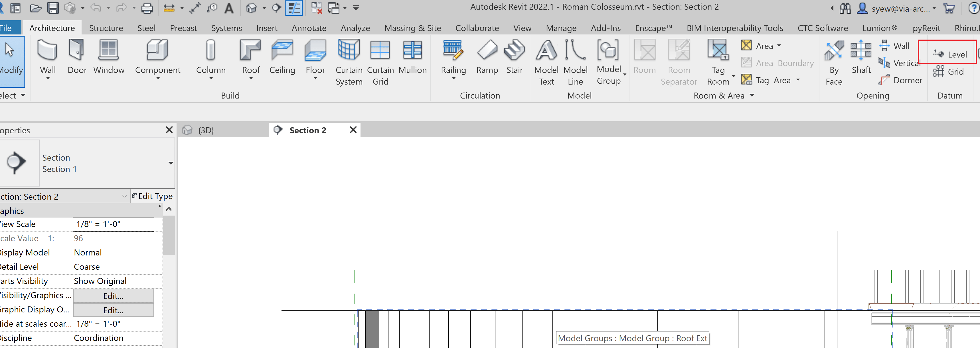Click Edit button for Visibility/Graphics
The width and height of the screenshot is (980, 348).
[x=113, y=296]
